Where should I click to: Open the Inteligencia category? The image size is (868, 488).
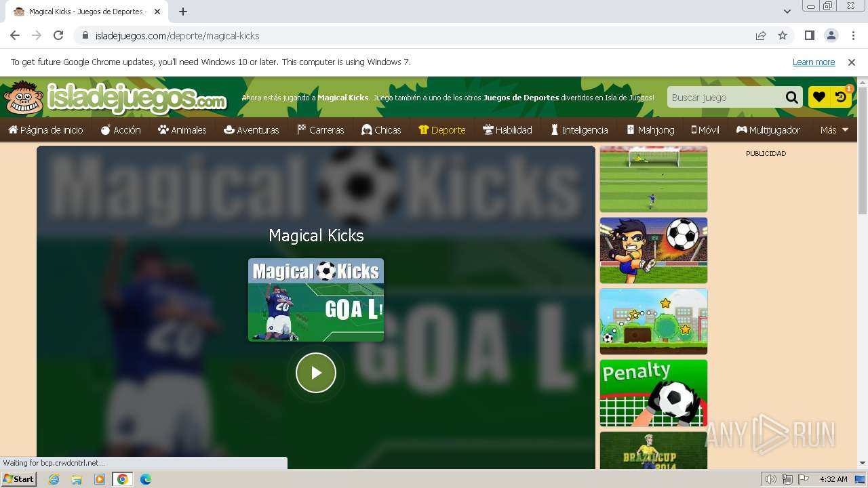coord(578,129)
